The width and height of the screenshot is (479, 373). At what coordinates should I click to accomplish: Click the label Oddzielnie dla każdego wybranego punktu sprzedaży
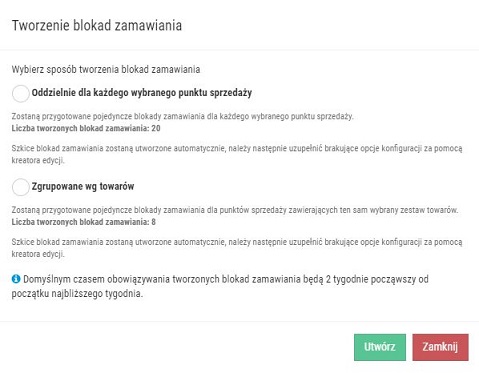[142, 93]
